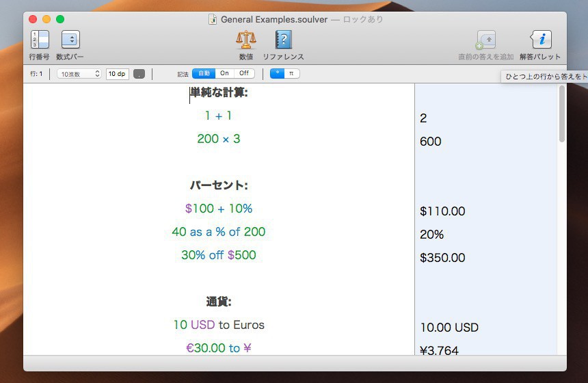This screenshot has width=588, height=383.
Task: Click the line 10 USD to Euros
Action: pos(219,325)
